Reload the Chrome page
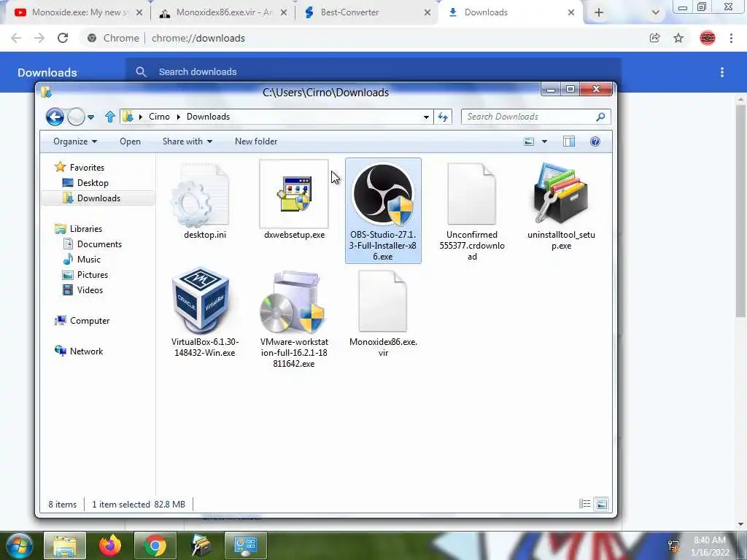This screenshot has width=747, height=560. coord(63,38)
